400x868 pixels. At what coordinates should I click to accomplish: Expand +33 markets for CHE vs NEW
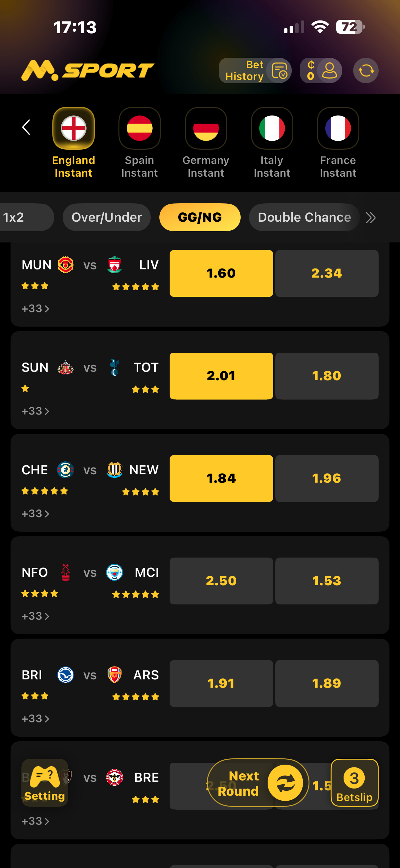pos(35,513)
